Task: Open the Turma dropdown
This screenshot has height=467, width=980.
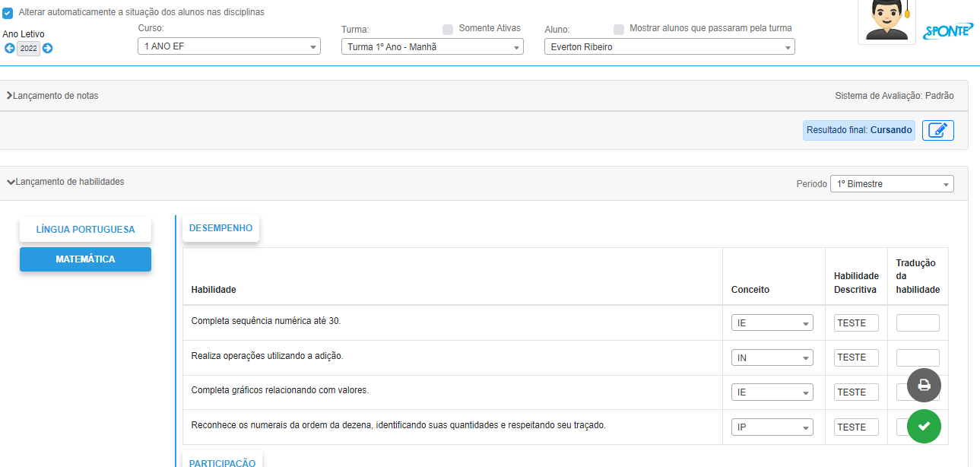Action: pos(432,47)
